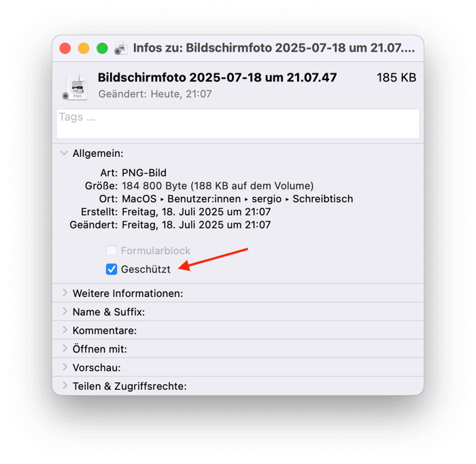Viewport: 476px width, 464px height.
Task: Click the Geschützt label text
Action: point(146,269)
